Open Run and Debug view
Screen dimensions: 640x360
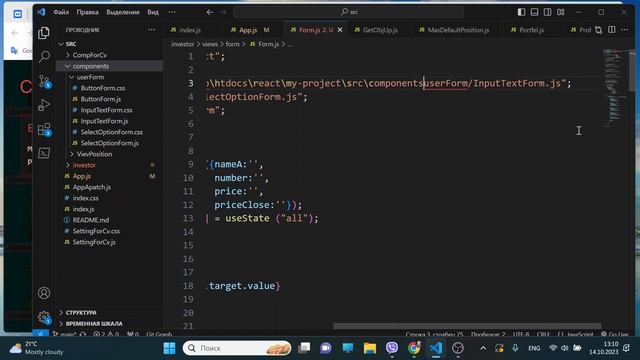[44, 105]
